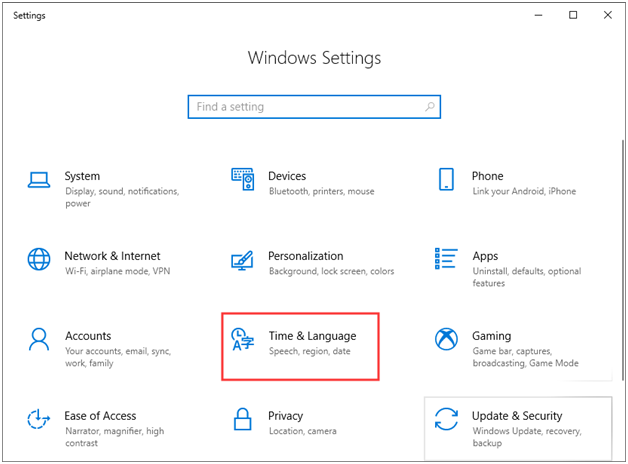628x464 pixels.
Task: Open the Time & Language clock icon
Action: coord(242,339)
